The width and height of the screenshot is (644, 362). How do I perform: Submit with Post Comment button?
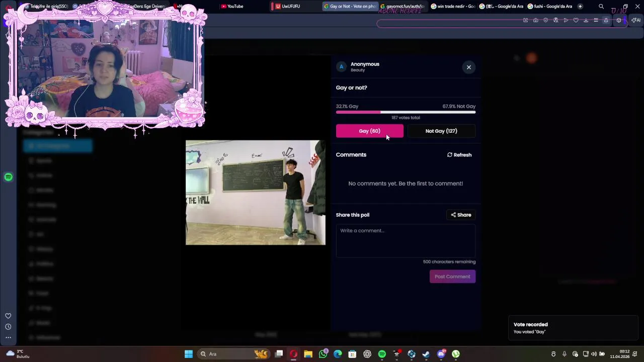click(x=452, y=277)
